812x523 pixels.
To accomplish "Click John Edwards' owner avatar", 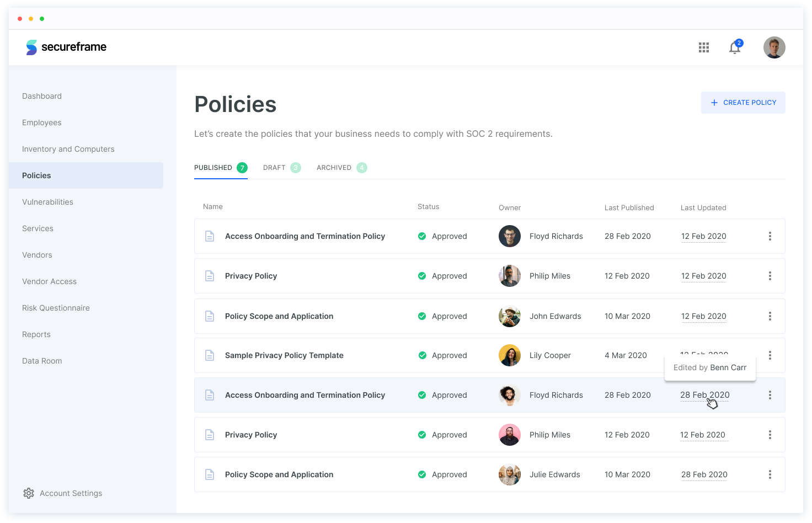I will pyautogui.click(x=510, y=316).
